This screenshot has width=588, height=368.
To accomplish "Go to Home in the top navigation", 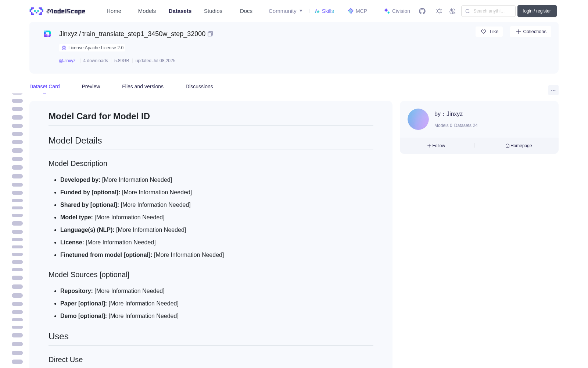I will (x=114, y=11).
